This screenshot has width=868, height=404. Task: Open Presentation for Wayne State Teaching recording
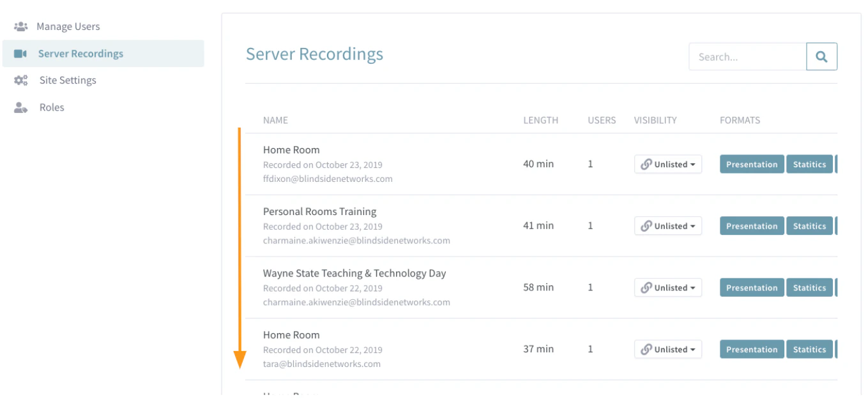[752, 288]
